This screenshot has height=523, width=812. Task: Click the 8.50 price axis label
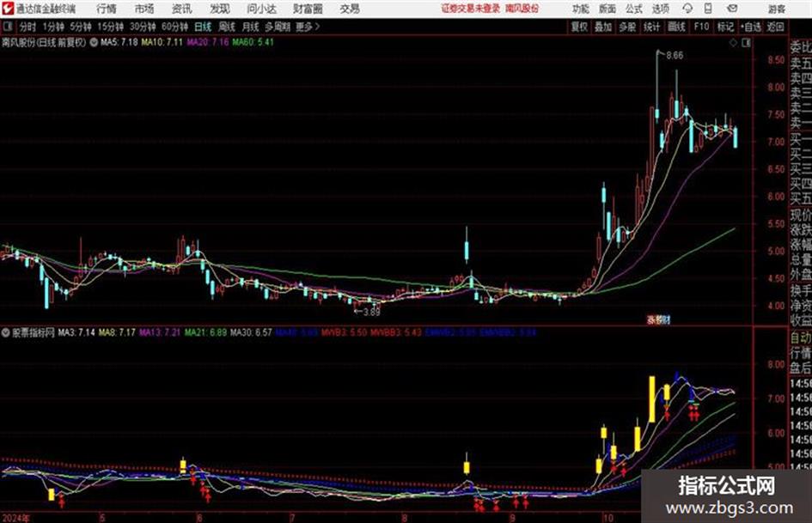pyautogui.click(x=776, y=60)
